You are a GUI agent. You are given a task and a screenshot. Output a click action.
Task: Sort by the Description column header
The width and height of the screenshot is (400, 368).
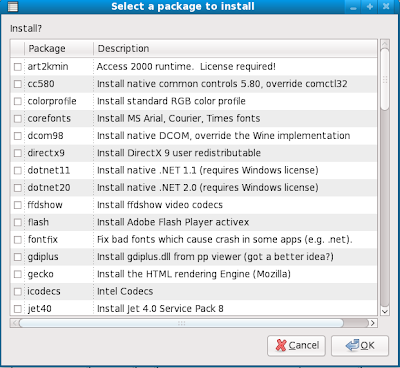coord(235,49)
